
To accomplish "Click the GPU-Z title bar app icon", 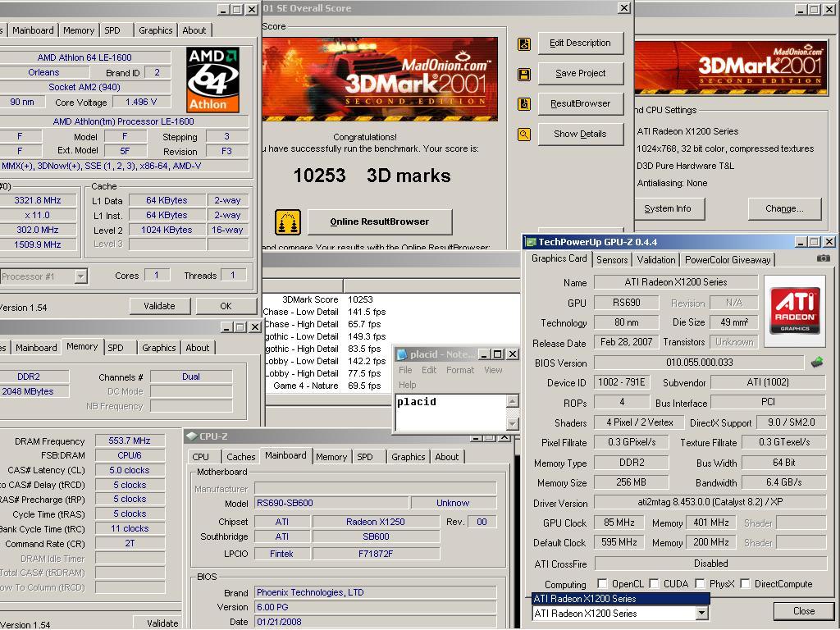I will tap(531, 242).
